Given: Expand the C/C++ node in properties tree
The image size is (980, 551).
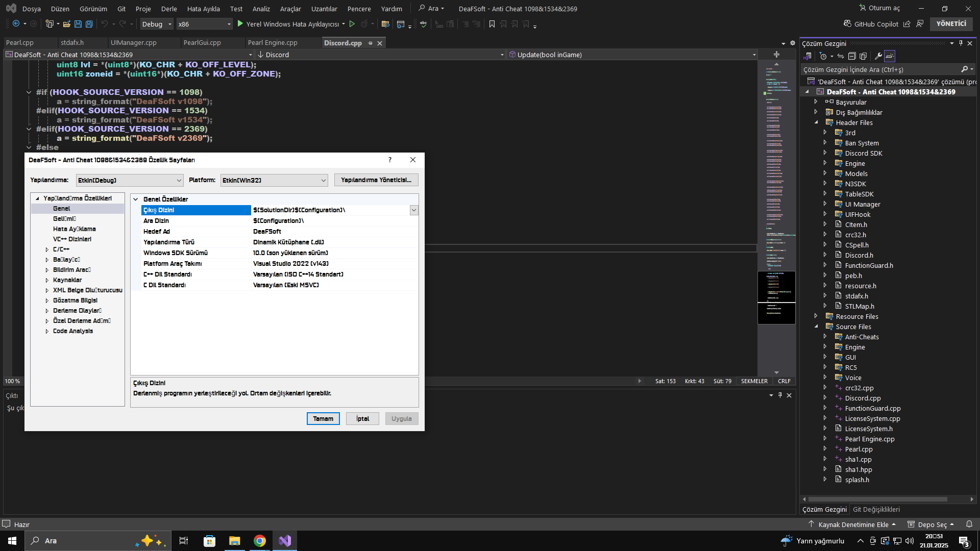Looking at the screenshot, I should coord(47,249).
